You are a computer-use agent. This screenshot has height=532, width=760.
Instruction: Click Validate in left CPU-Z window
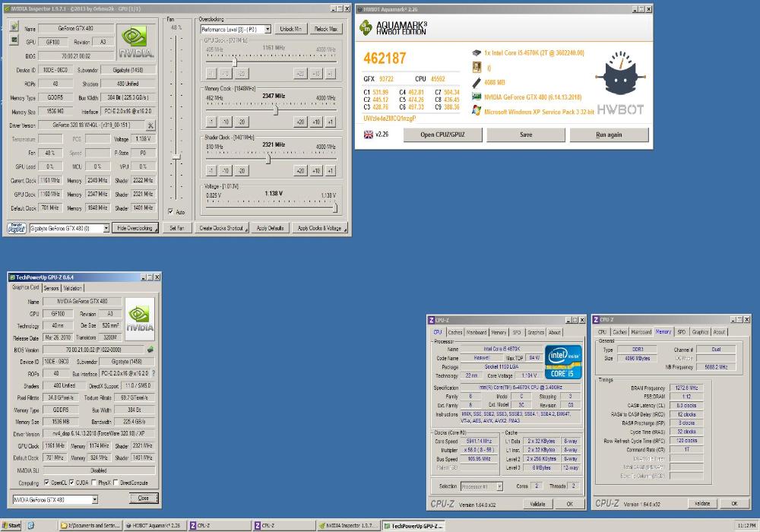click(x=537, y=504)
